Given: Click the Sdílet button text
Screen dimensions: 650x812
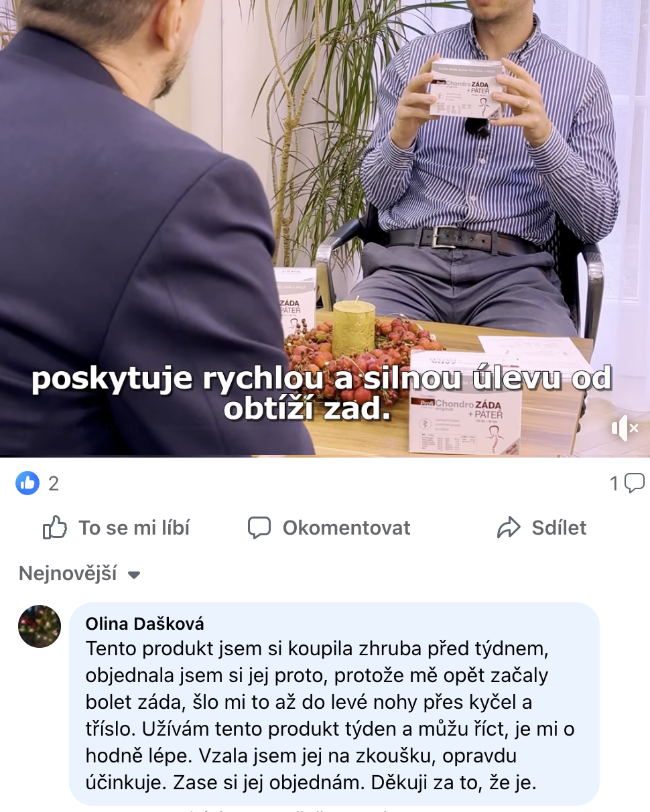Looking at the screenshot, I should click(x=559, y=528).
